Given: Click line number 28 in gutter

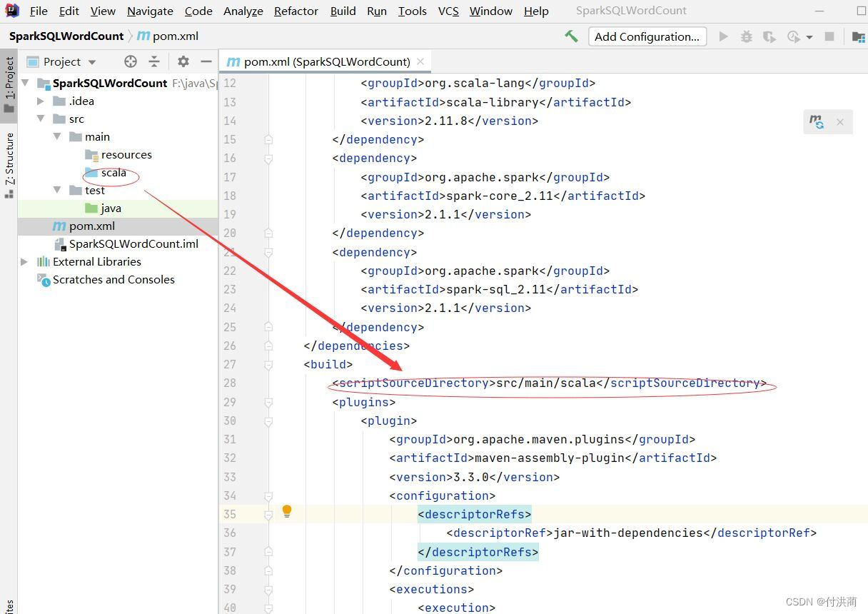Looking at the screenshot, I should [x=229, y=383].
